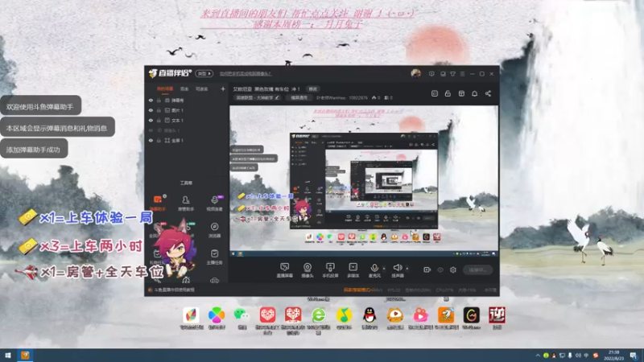This screenshot has height=362, width=644.
Task: Add a 直播屏幕 screen capture source
Action: [x=285, y=270]
